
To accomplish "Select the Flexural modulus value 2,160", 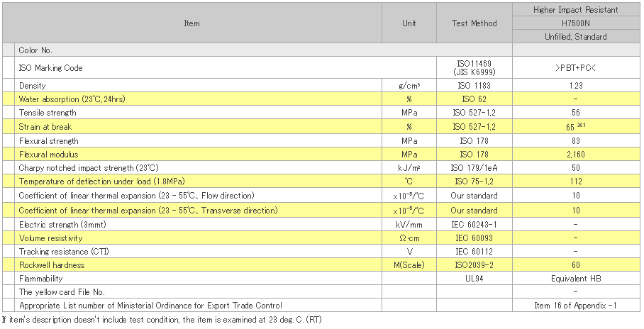I will tap(575, 155).
